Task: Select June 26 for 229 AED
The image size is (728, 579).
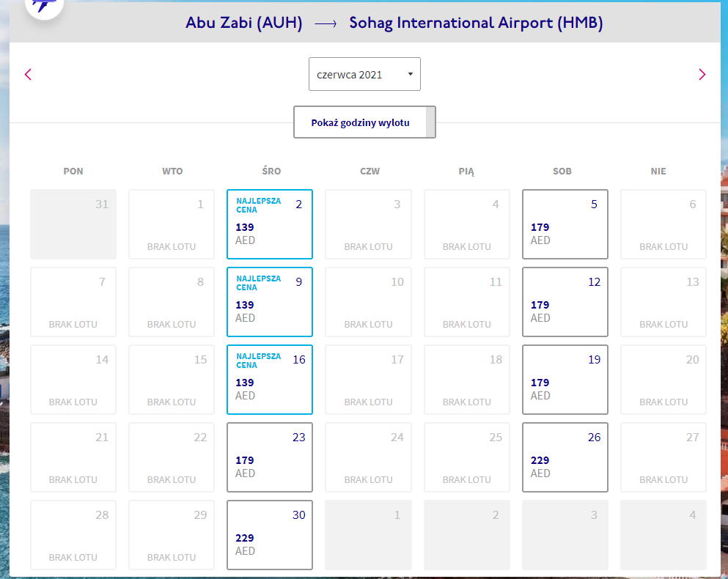Action: click(565, 457)
